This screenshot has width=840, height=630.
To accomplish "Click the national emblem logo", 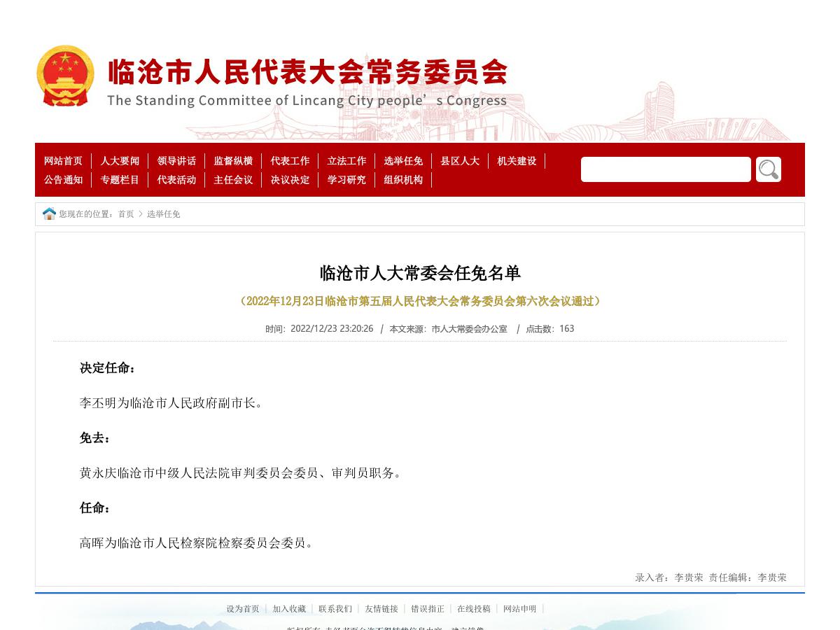I will pos(65,76).
